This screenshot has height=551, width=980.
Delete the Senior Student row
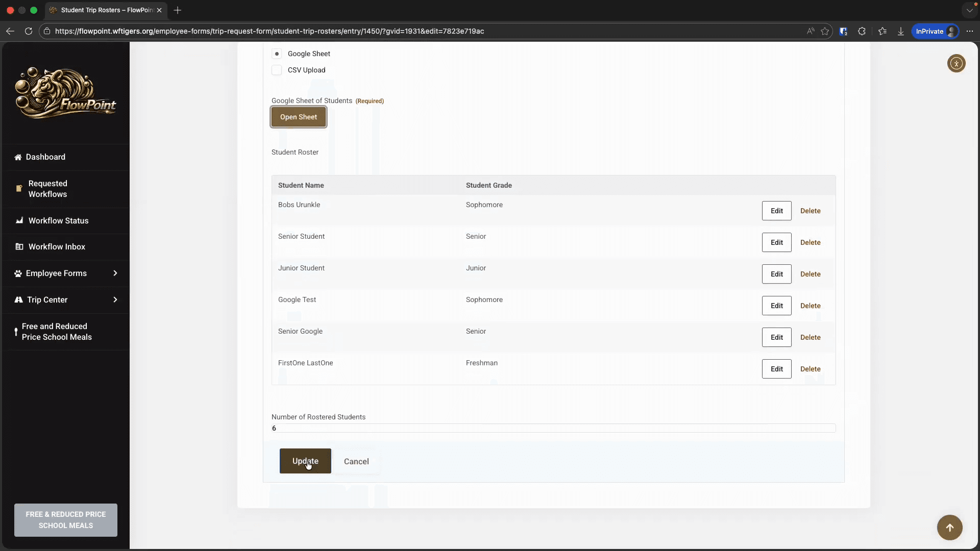(810, 242)
